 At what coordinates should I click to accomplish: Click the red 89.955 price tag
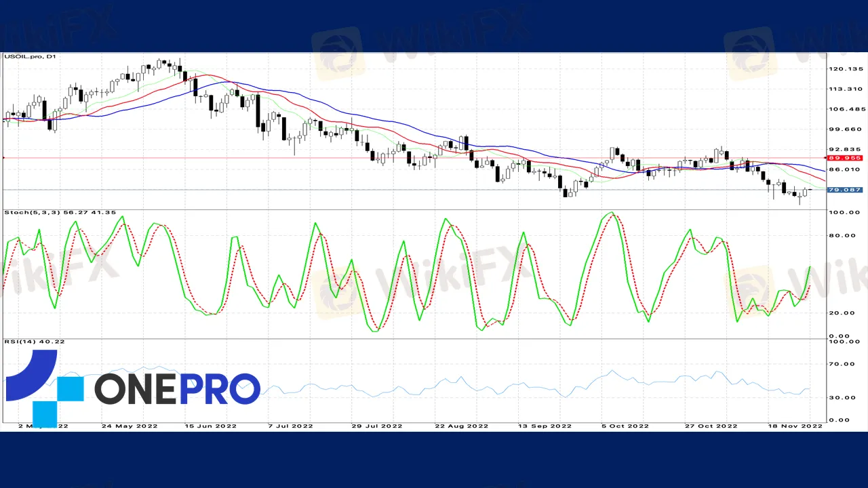845,158
